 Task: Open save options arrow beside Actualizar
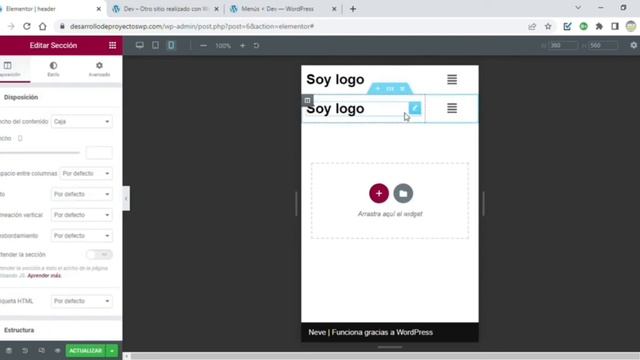(112, 351)
